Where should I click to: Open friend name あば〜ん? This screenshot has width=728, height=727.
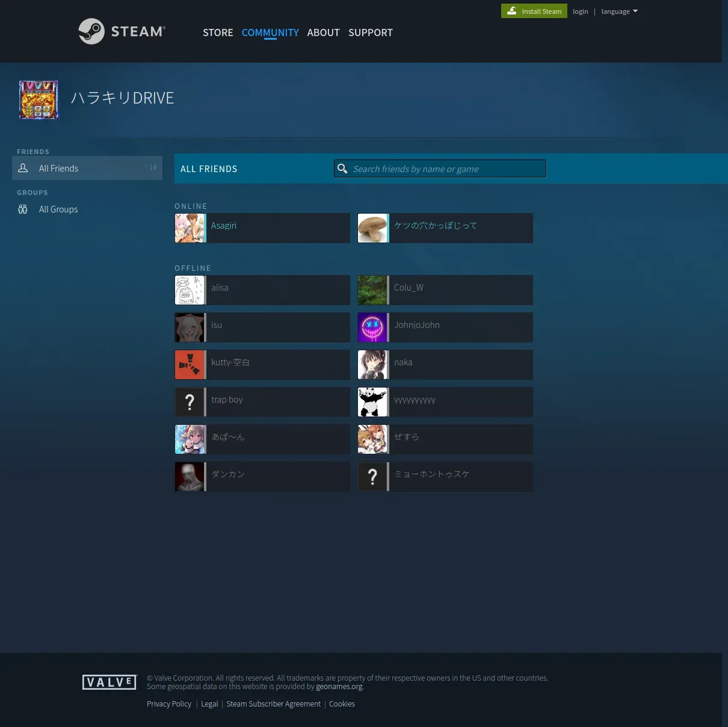(x=228, y=436)
